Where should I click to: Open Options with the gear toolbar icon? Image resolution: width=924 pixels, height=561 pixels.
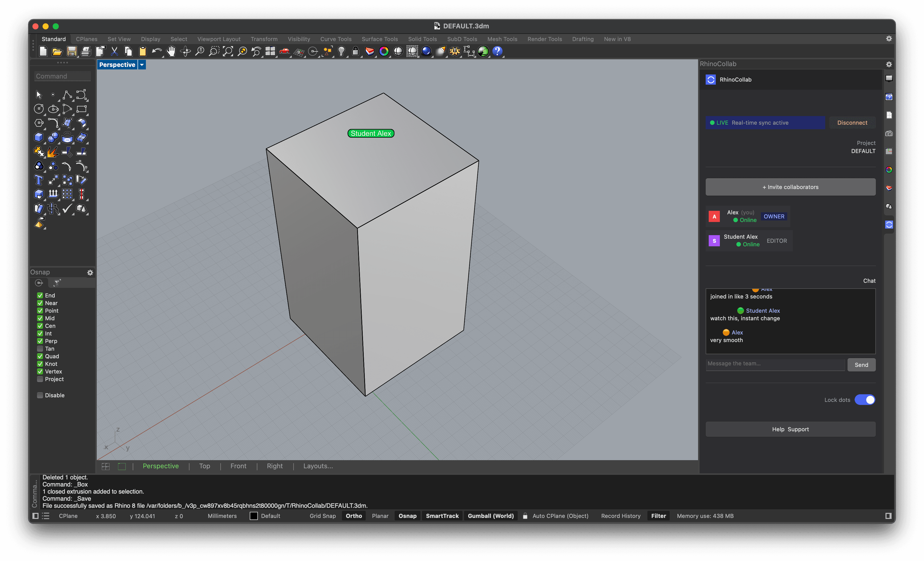coord(455,51)
